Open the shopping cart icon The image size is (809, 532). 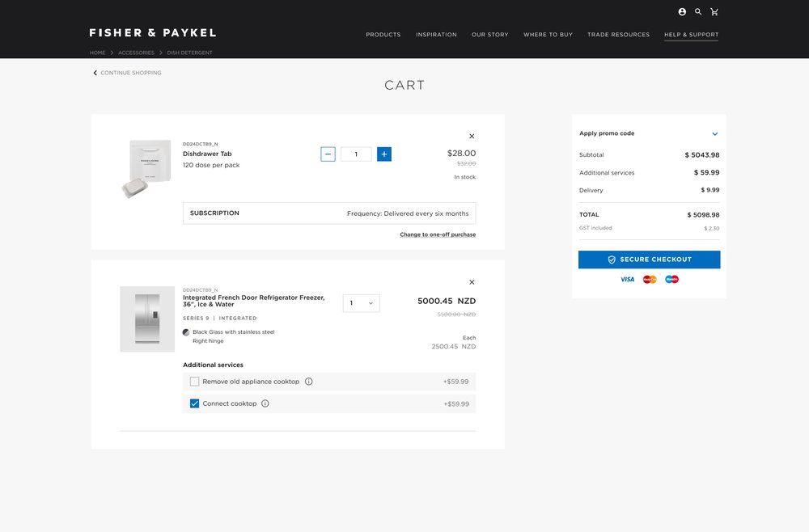(714, 12)
